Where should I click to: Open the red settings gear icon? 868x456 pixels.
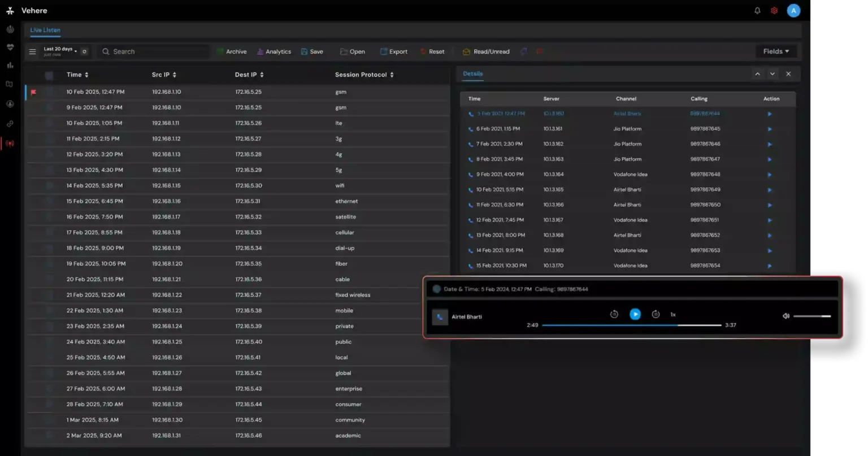(774, 10)
